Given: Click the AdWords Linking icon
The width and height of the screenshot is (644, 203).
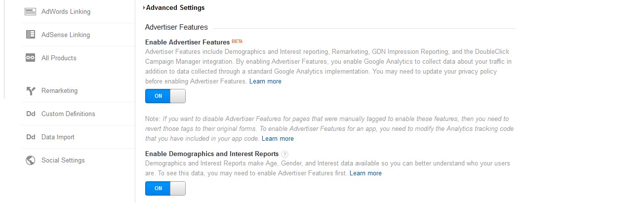Looking at the screenshot, I should (x=30, y=11).
